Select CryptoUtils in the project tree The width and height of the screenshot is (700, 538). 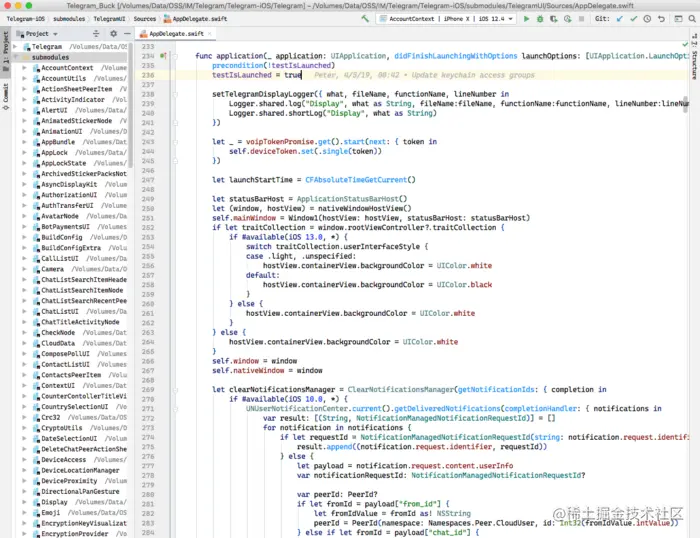pyautogui.click(x=62, y=428)
